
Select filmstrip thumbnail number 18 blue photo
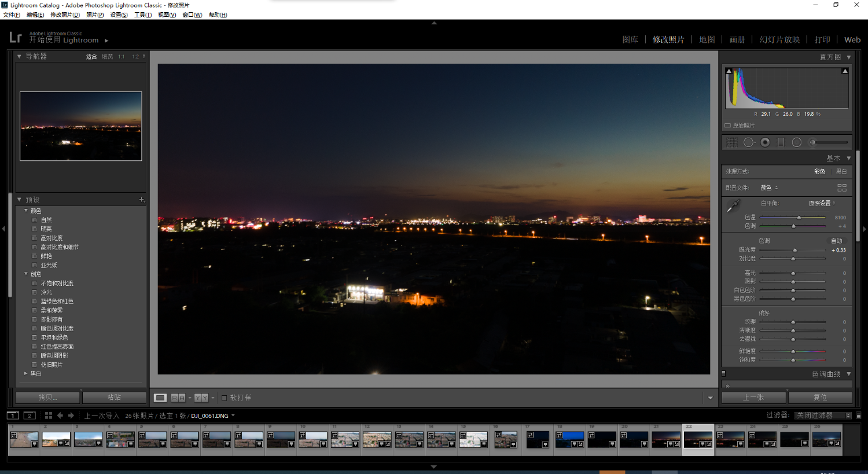pos(569,439)
